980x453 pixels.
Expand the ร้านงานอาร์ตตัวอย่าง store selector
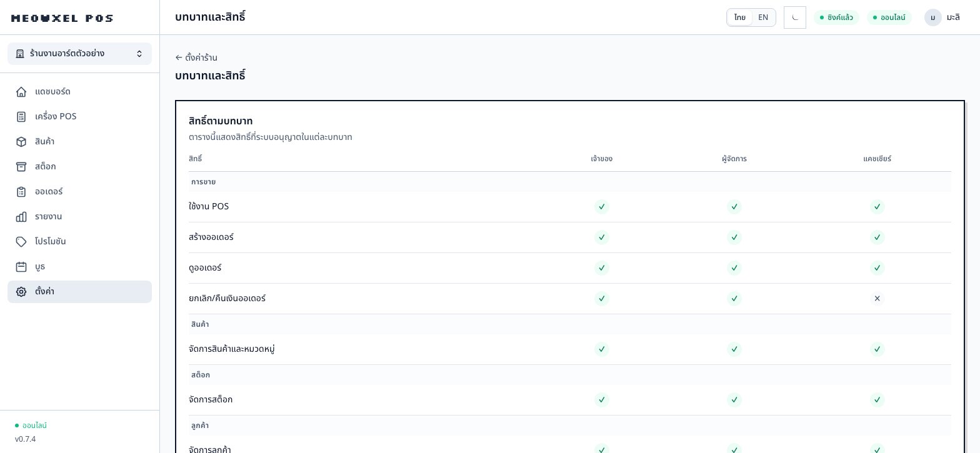tap(79, 54)
